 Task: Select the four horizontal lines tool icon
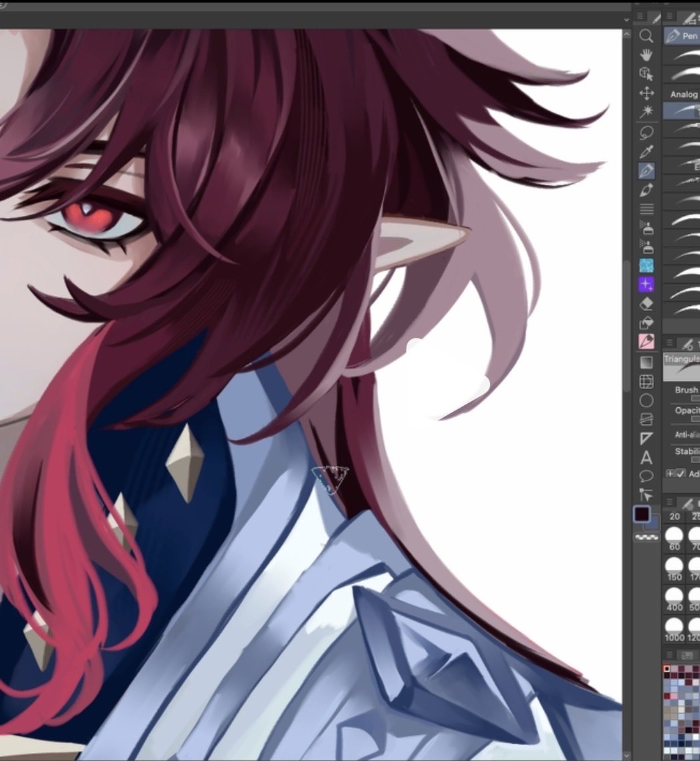(646, 209)
